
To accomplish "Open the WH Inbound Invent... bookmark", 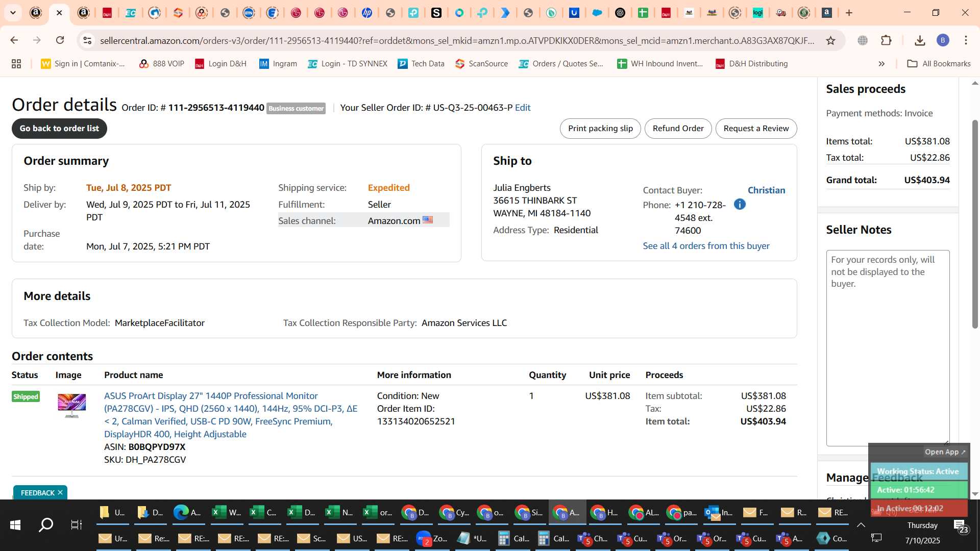I will [660, 64].
